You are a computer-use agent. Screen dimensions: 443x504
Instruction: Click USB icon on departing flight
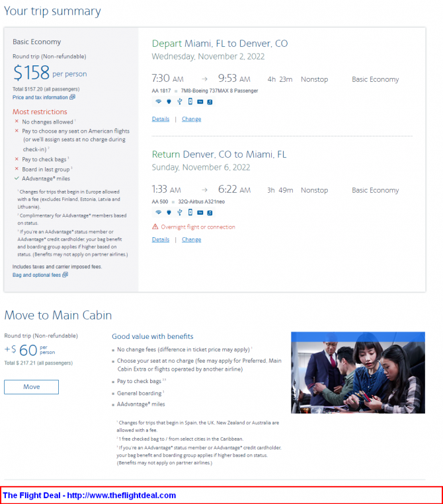point(180,102)
